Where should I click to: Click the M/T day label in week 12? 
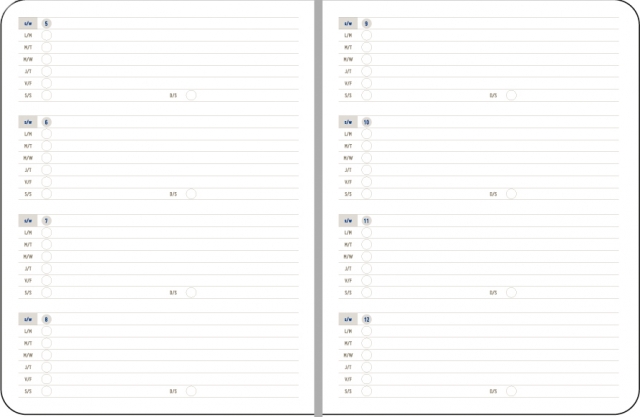point(348,344)
